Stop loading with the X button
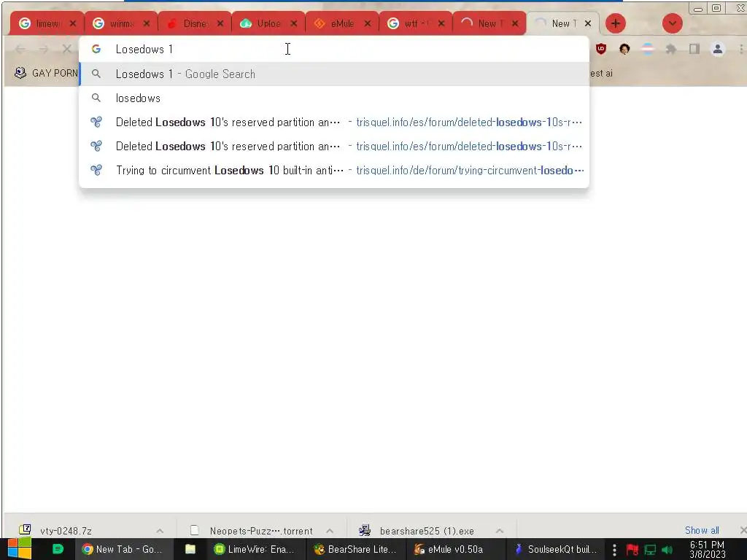Viewport: 747px width, 560px height. 66,49
